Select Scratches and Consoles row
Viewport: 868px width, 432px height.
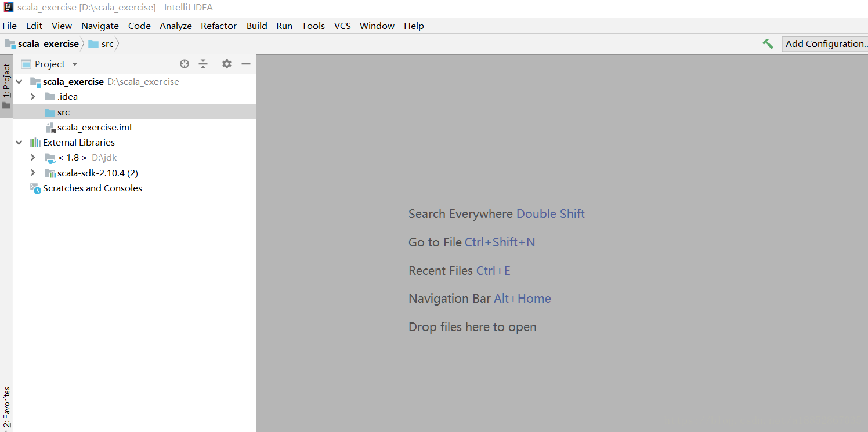[135, 188]
